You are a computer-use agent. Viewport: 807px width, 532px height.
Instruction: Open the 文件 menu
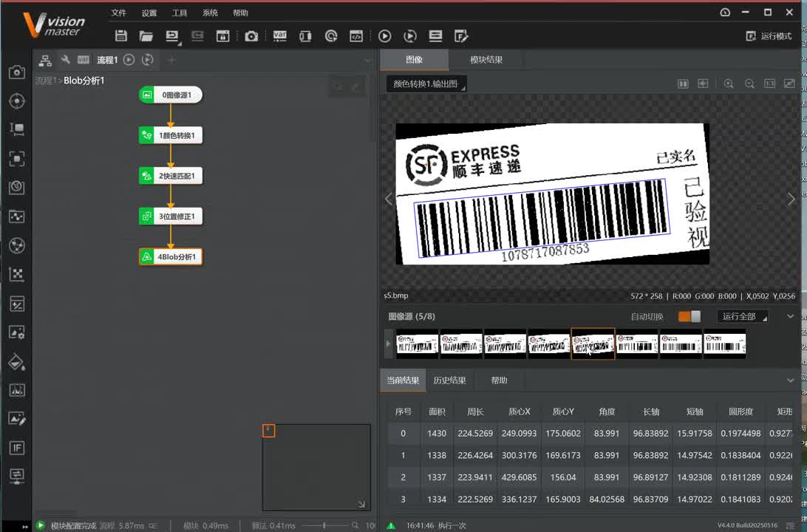(118, 13)
